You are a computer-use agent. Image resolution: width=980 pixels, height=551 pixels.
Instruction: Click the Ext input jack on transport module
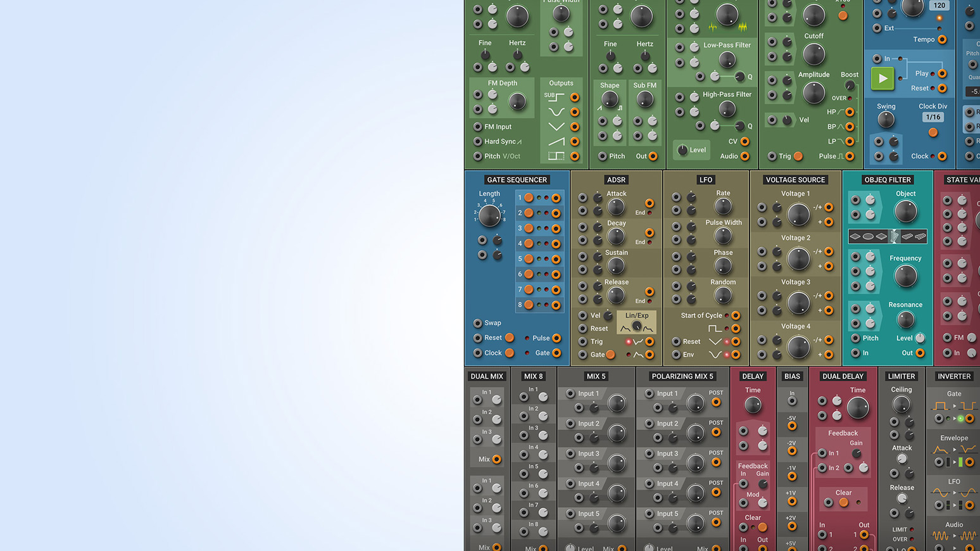[877, 28]
